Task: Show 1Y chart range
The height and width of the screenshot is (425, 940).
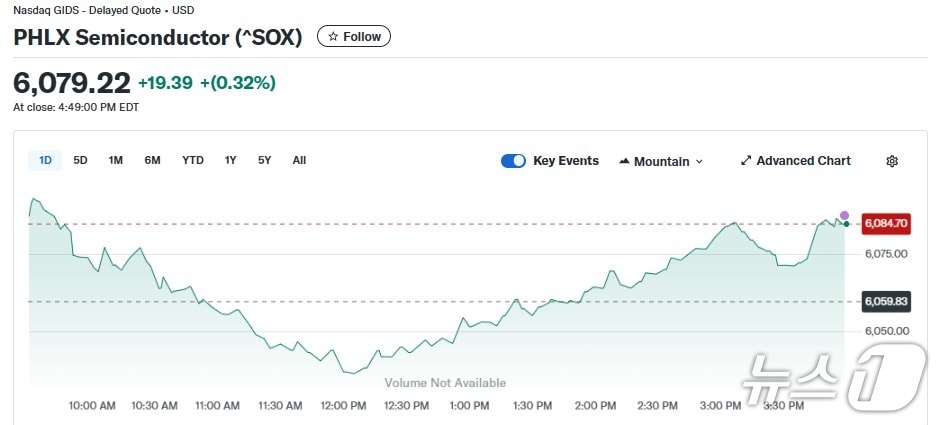Action: [230, 160]
